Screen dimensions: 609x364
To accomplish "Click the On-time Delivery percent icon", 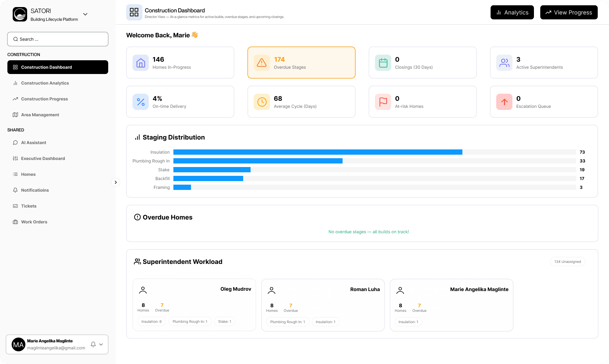I will click(141, 102).
